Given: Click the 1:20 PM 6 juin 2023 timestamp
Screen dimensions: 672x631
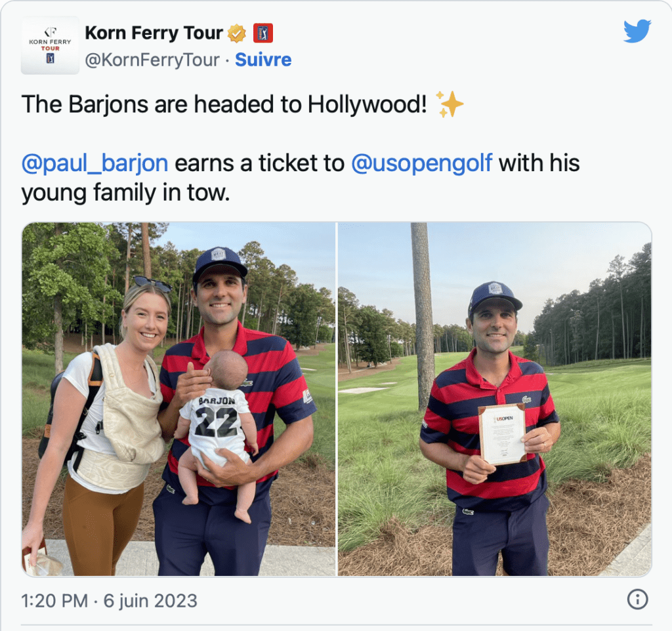Looking at the screenshot, I should click(110, 601).
